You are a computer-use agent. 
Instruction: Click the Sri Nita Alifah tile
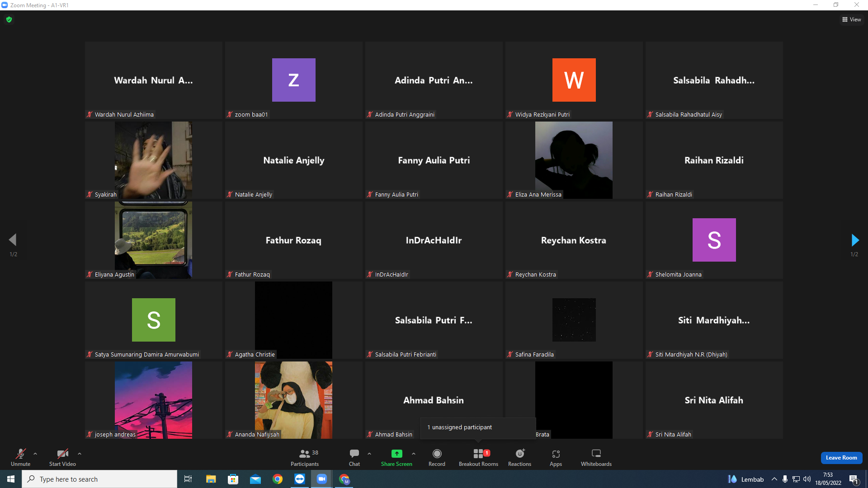point(714,400)
